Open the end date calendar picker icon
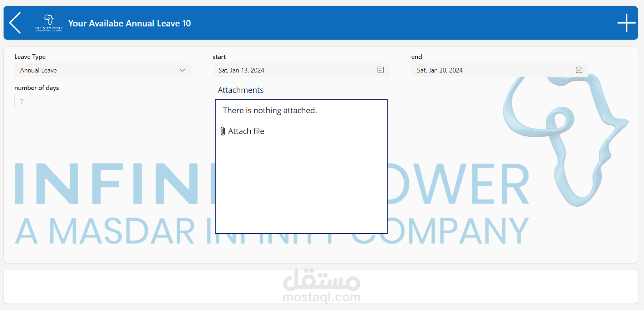This screenshot has width=644, height=310. click(579, 70)
